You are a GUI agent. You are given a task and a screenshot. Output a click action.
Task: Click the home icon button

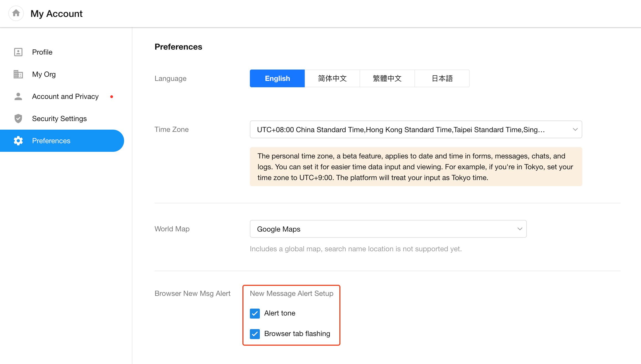coord(16,13)
